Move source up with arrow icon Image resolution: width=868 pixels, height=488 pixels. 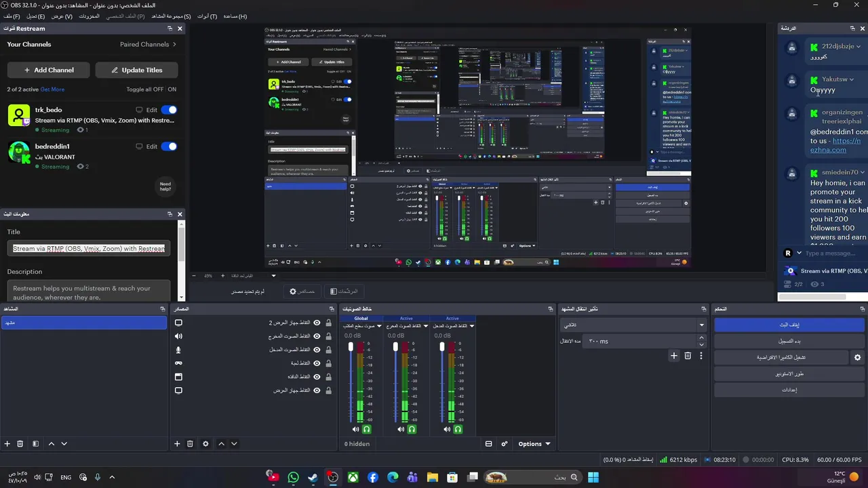click(x=221, y=444)
